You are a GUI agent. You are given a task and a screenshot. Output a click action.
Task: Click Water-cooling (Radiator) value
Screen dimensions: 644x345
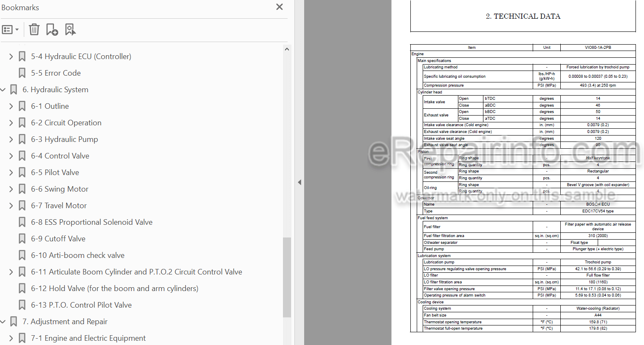[598, 308]
